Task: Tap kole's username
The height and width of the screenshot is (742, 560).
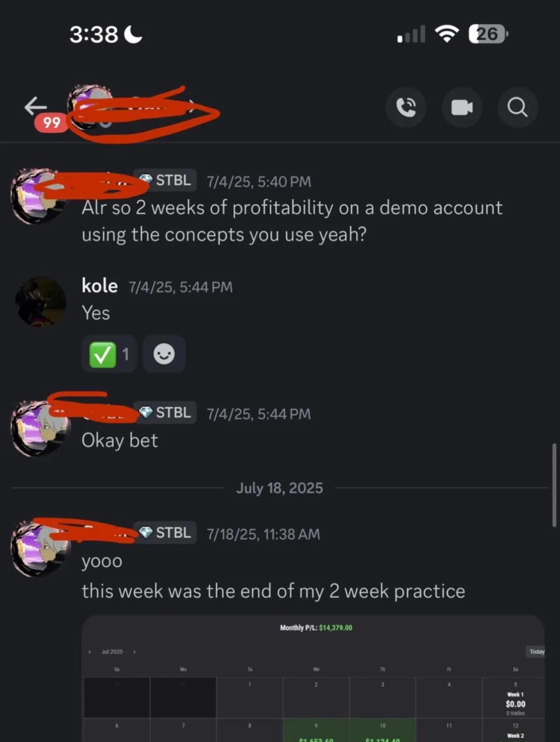Action: (x=99, y=286)
